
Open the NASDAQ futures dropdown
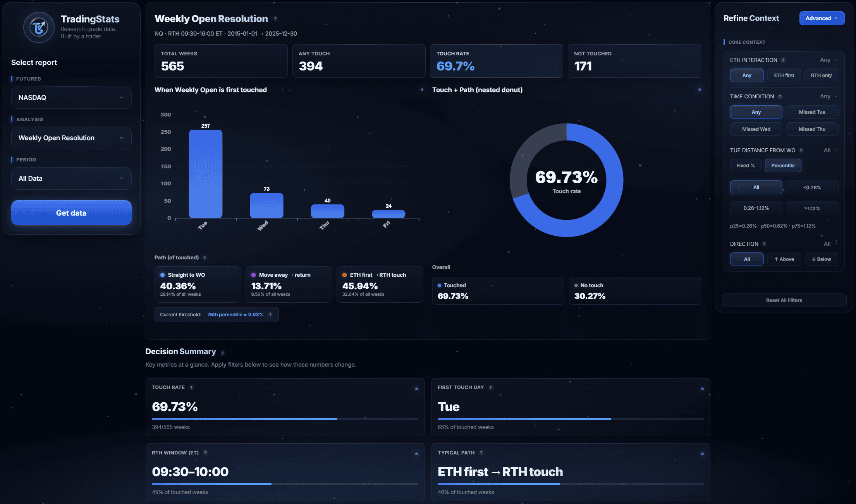point(71,98)
